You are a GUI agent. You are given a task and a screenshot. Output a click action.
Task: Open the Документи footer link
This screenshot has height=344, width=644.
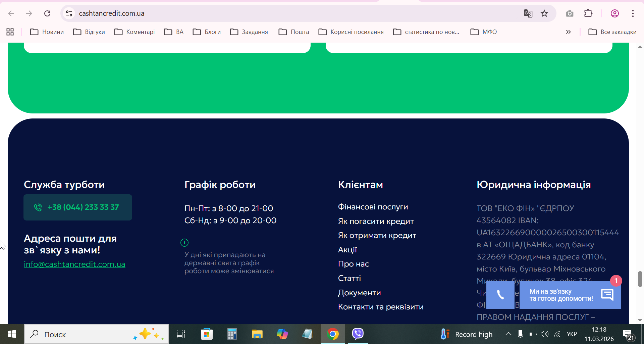point(360,293)
